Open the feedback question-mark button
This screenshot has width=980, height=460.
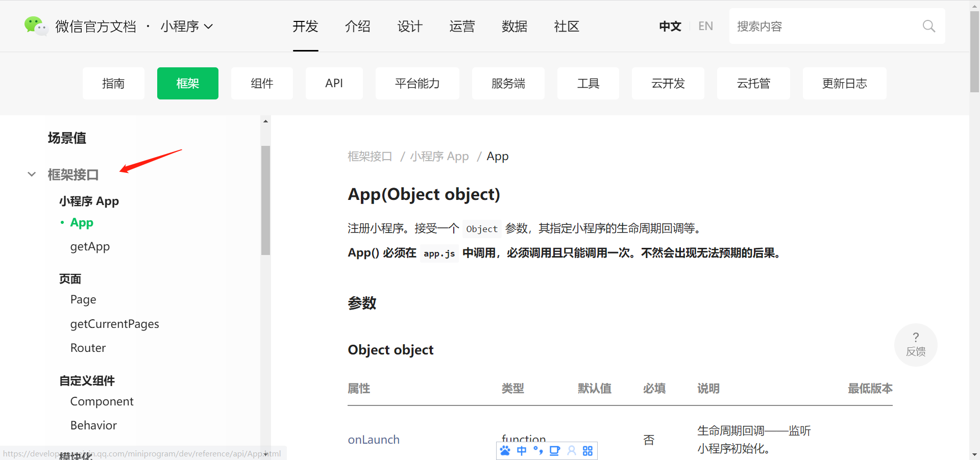916,344
